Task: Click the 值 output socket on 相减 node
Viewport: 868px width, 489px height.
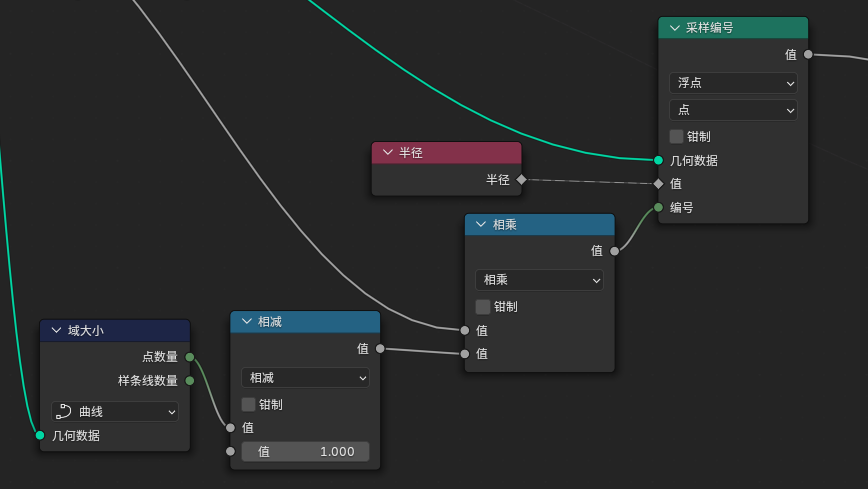Action: pyautogui.click(x=380, y=349)
